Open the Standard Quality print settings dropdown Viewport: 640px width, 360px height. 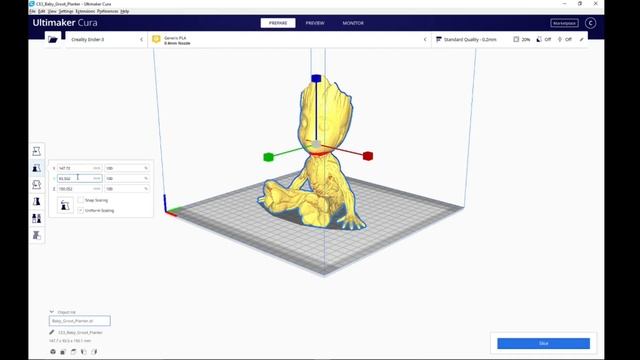509,40
